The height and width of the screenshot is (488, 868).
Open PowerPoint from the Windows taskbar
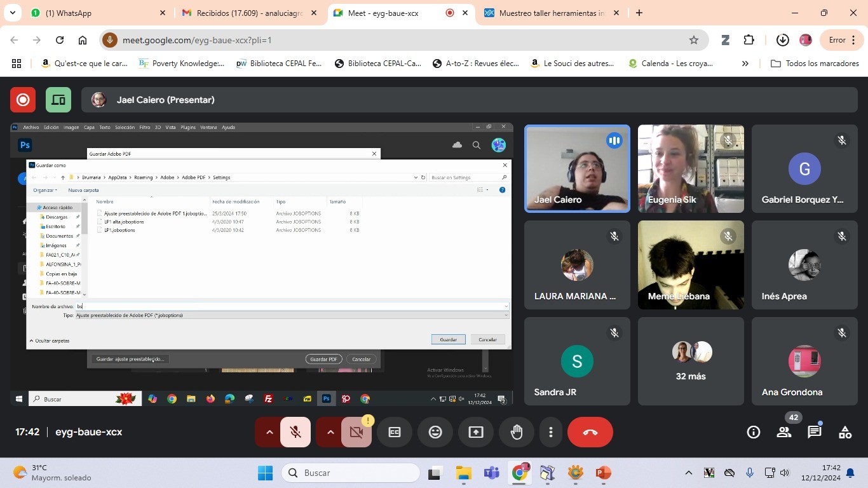tap(603, 473)
